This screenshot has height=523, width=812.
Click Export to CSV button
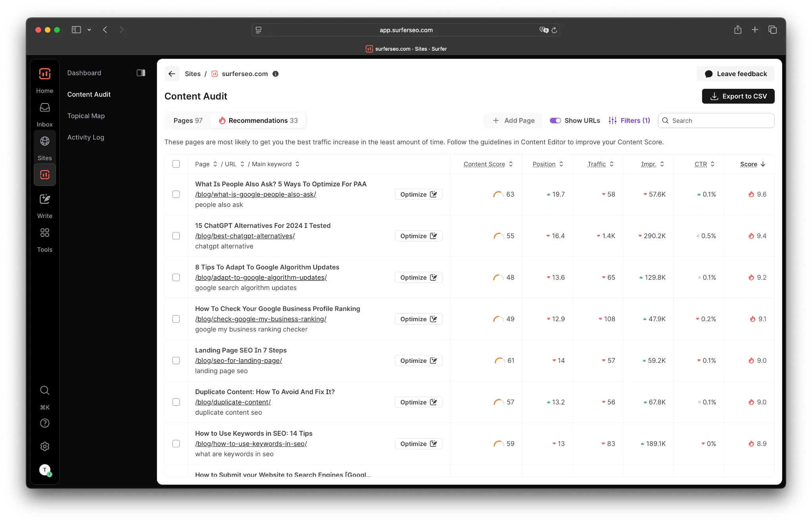[x=738, y=96]
